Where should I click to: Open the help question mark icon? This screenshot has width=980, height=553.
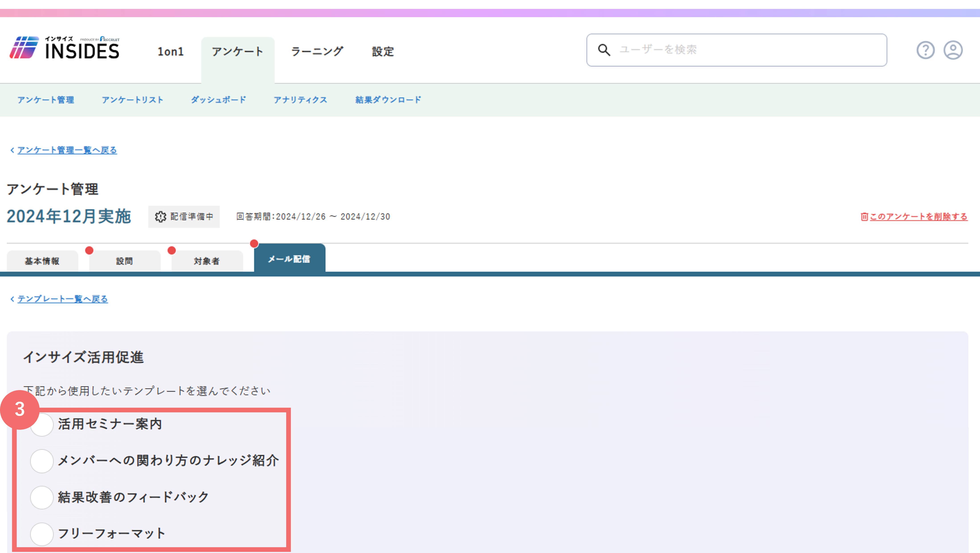(x=925, y=50)
